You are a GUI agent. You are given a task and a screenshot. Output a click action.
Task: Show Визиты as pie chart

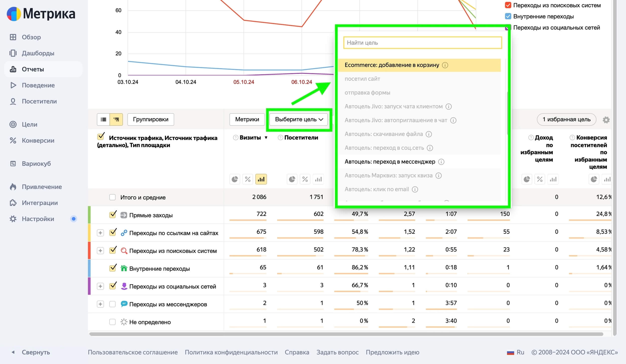coord(235,179)
